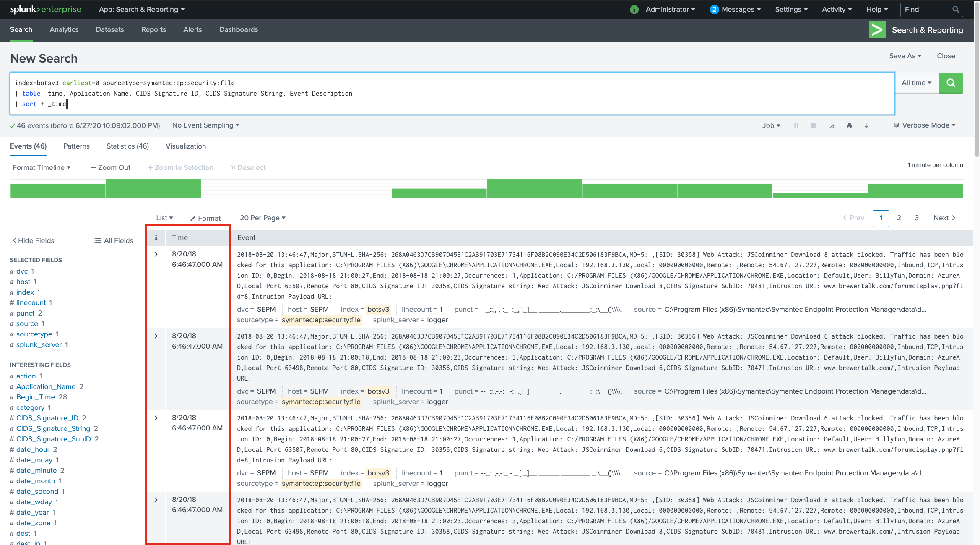Image resolution: width=980 pixels, height=545 pixels.
Task: Click Zoom Out on timeline
Action: [x=111, y=167]
